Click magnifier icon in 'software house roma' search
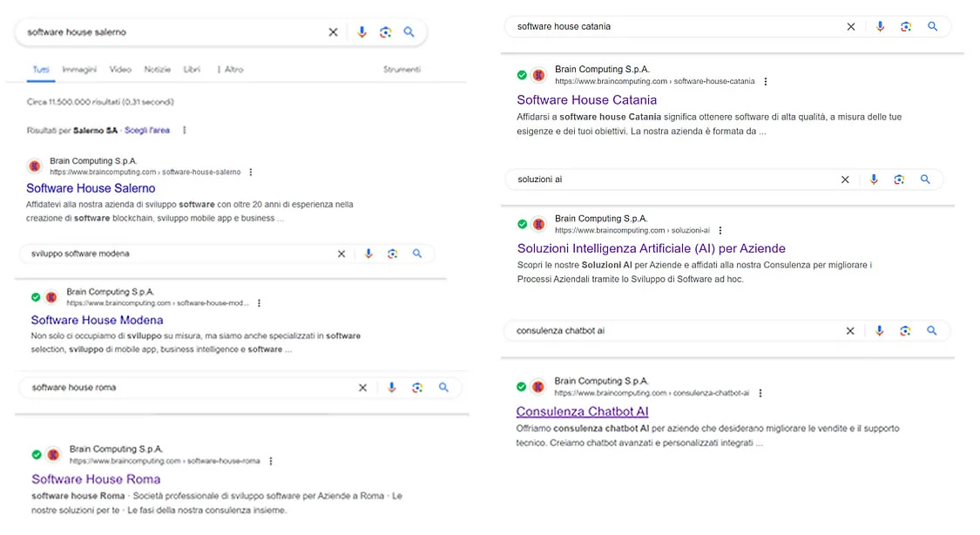The height and width of the screenshot is (535, 980). point(443,388)
